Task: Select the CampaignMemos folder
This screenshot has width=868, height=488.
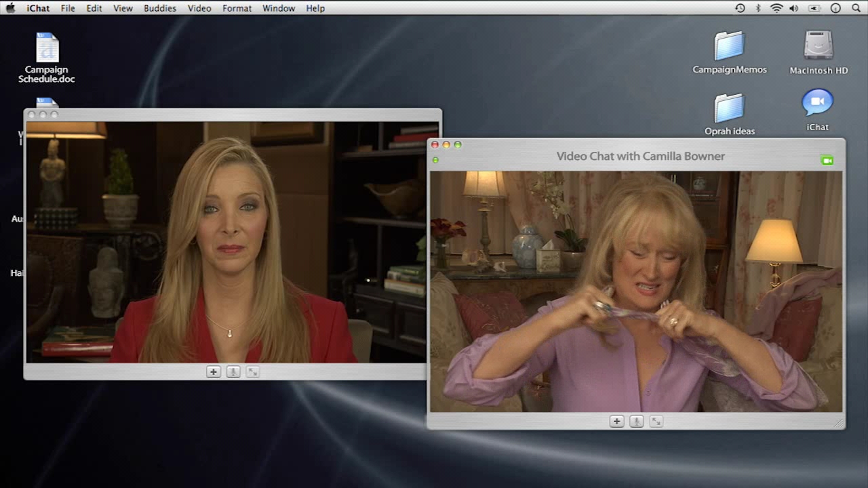Action: tap(730, 53)
